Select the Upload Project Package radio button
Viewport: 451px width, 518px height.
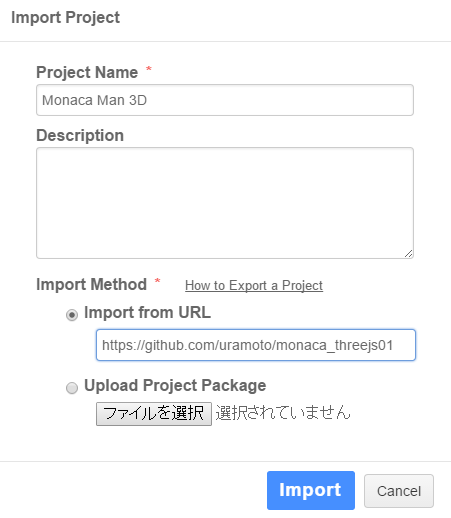pyautogui.click(x=72, y=388)
